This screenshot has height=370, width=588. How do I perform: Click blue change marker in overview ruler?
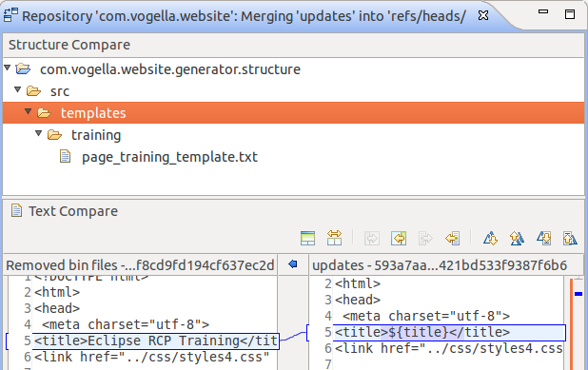[x=578, y=294]
